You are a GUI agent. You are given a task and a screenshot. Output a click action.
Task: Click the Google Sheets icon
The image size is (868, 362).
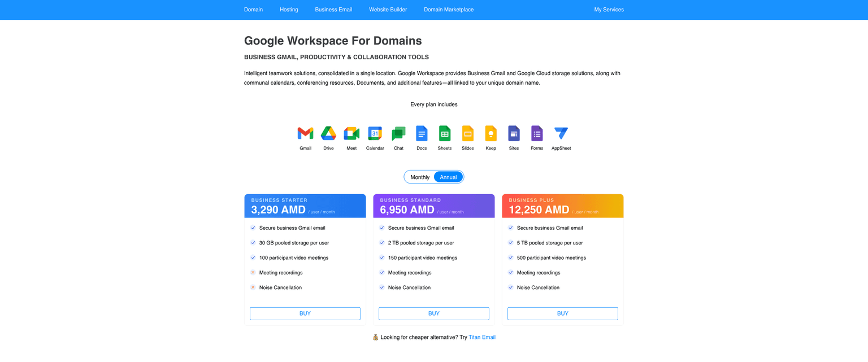445,133
